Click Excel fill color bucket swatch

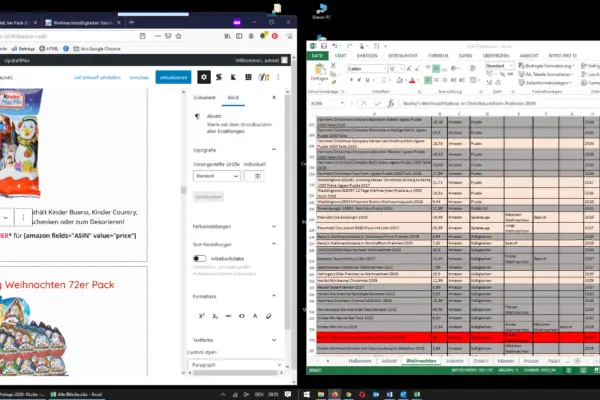(x=399, y=80)
